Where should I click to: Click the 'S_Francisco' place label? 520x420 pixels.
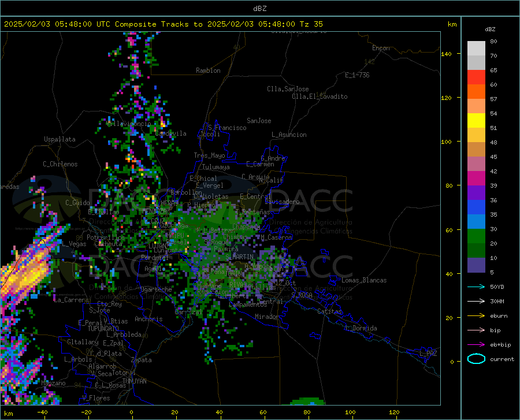[227, 128]
